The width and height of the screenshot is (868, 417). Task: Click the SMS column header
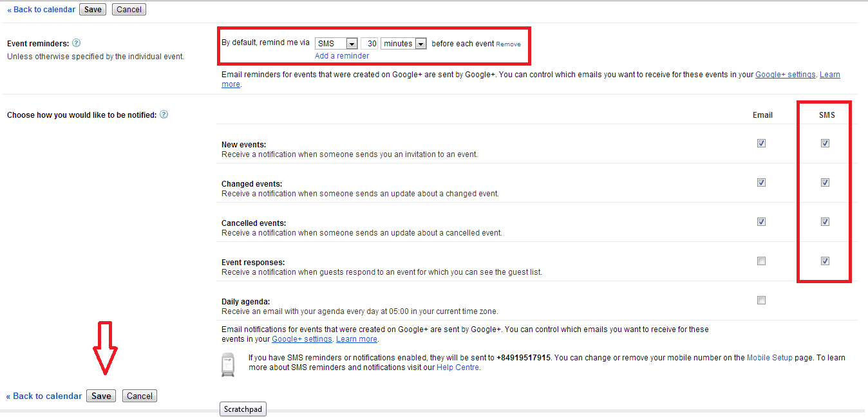[827, 115]
